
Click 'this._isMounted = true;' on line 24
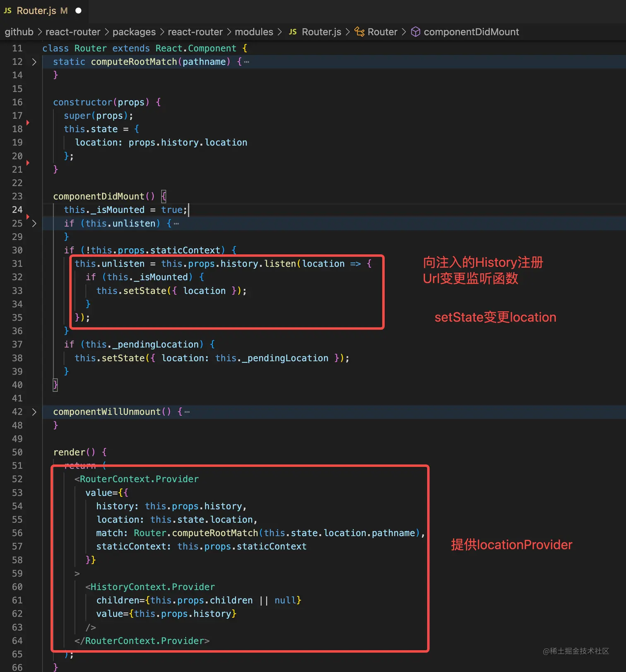click(125, 210)
